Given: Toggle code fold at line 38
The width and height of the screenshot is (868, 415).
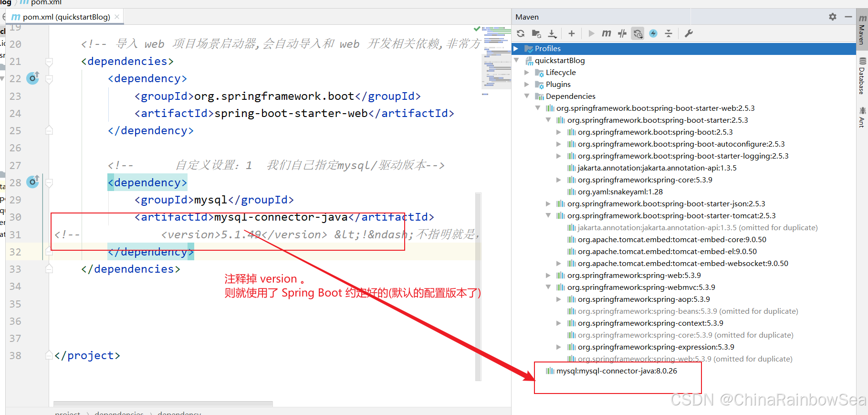Looking at the screenshot, I should (x=49, y=355).
